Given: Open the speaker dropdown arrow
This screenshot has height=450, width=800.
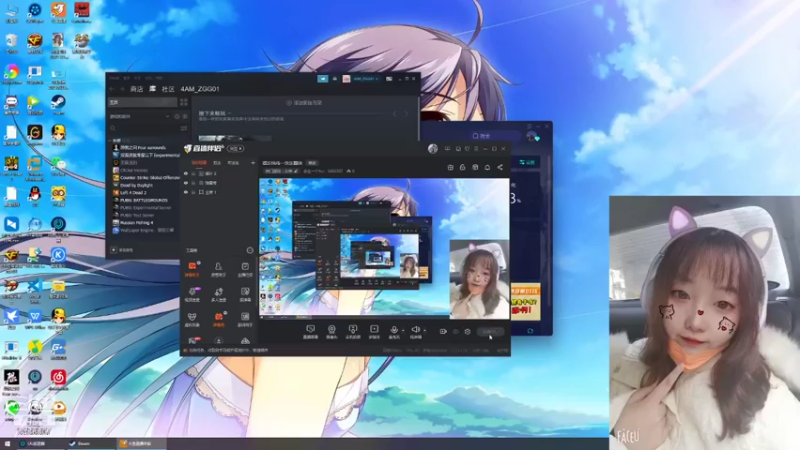Looking at the screenshot, I should [424, 331].
